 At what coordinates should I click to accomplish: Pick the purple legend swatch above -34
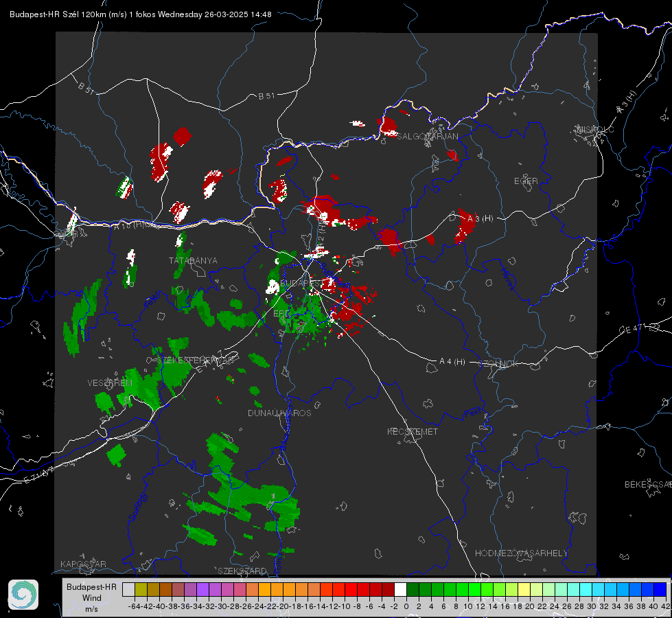(202, 589)
